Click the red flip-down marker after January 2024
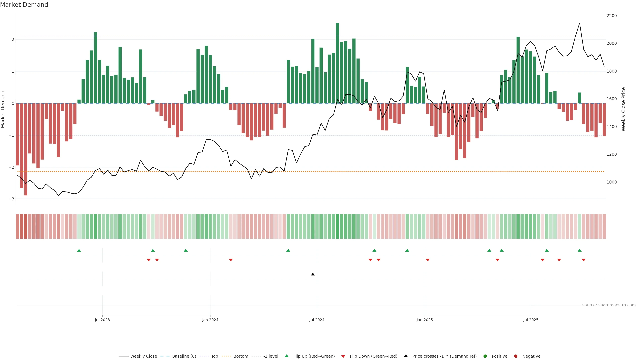The height and width of the screenshot is (362, 644). (x=231, y=260)
